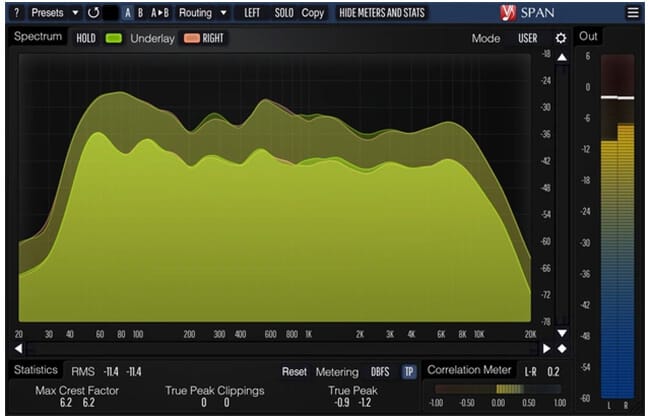Click the True Peak -1.2 value

pyautogui.click(x=365, y=403)
